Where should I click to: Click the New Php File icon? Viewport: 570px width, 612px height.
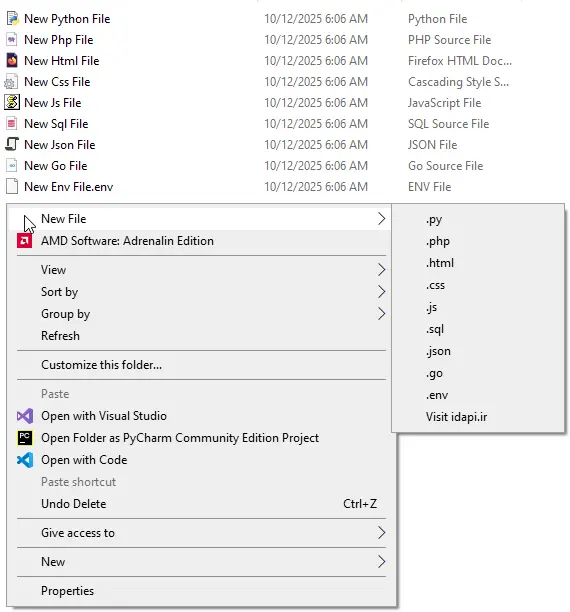pyautogui.click(x=12, y=39)
